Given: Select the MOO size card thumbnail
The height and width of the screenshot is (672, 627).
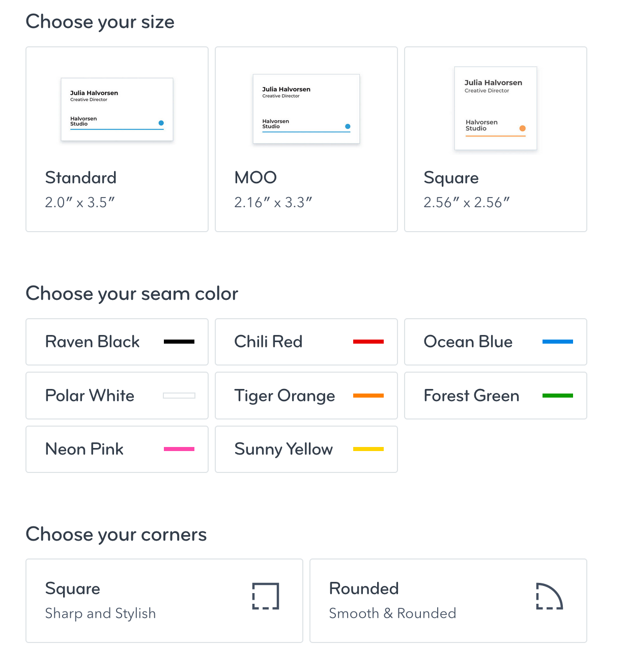Looking at the screenshot, I should tap(306, 109).
